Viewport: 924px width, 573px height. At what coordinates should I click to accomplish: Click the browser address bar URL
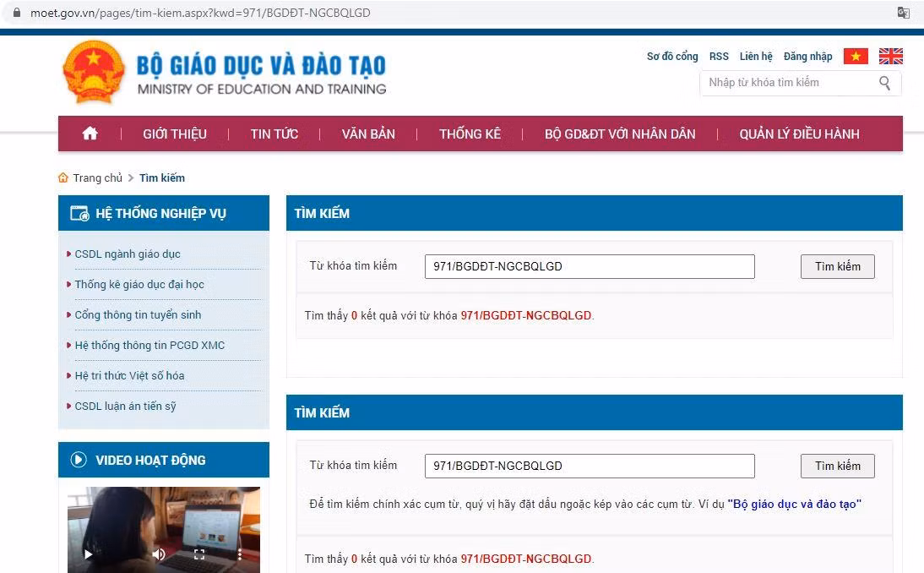200,13
